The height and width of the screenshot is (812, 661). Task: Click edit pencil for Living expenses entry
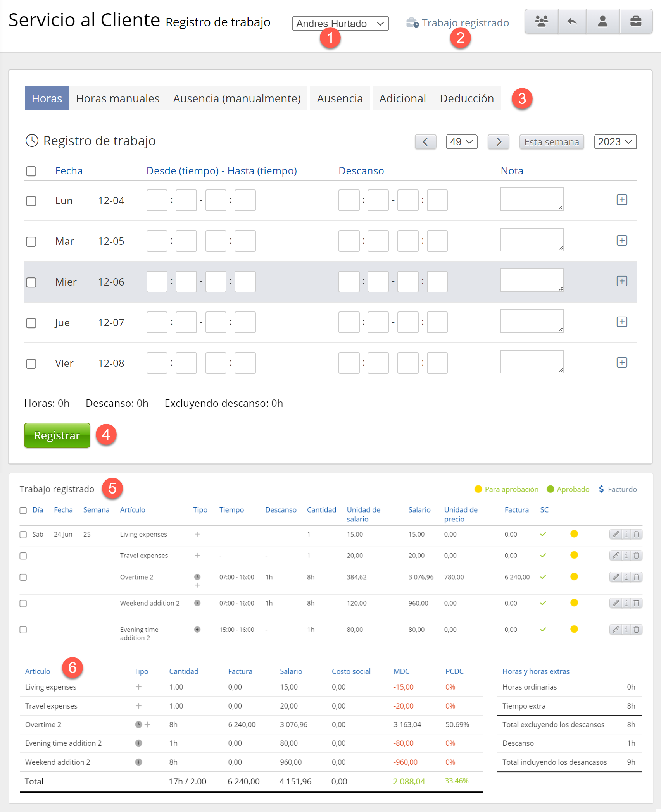tap(615, 534)
